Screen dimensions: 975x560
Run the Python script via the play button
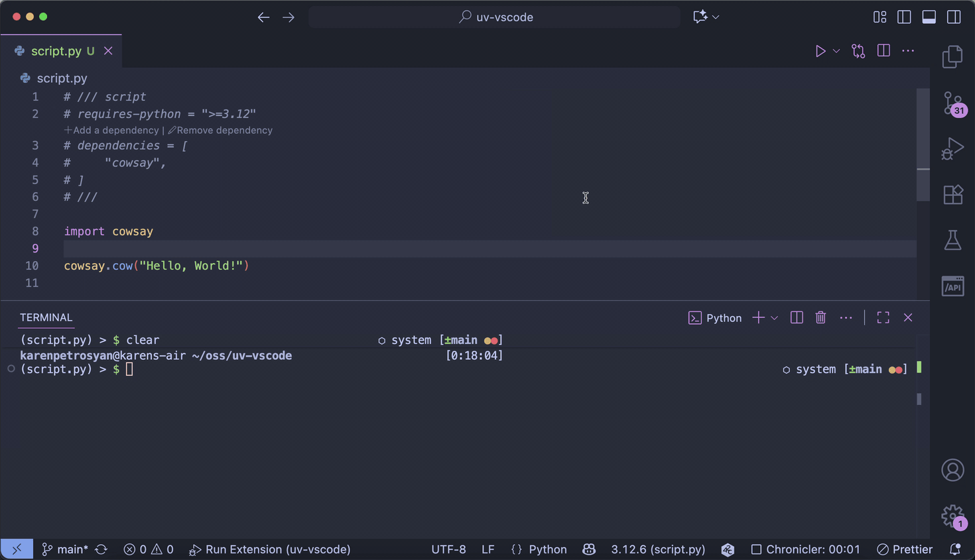pos(820,50)
